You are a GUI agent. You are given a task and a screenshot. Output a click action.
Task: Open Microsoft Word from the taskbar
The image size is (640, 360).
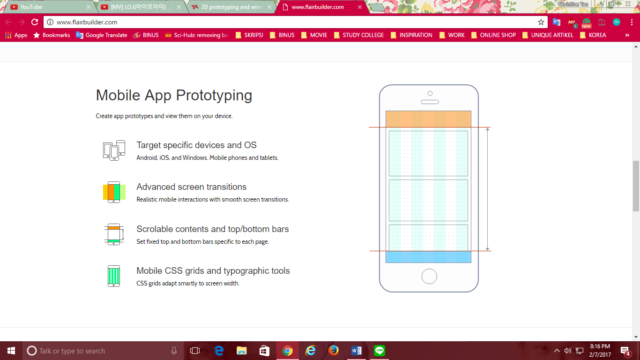(356, 351)
